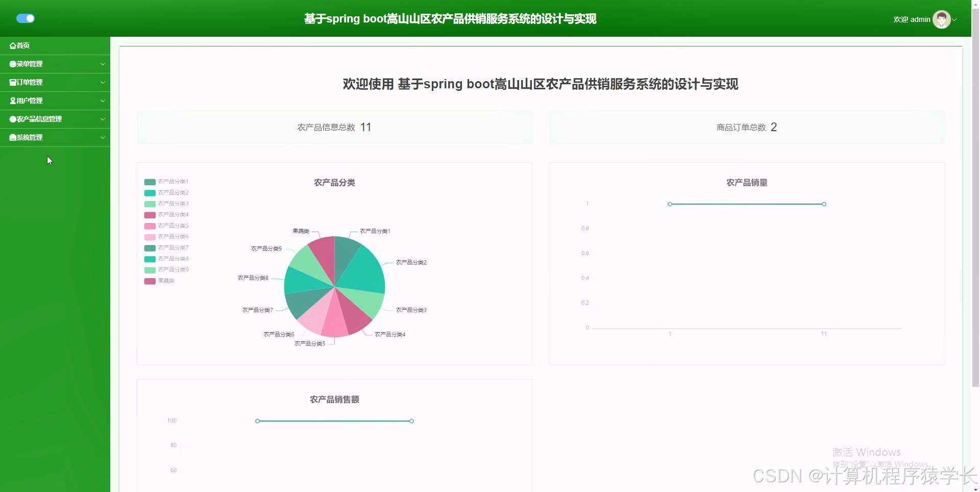
Task: Click the admin avatar picture
Action: click(941, 19)
